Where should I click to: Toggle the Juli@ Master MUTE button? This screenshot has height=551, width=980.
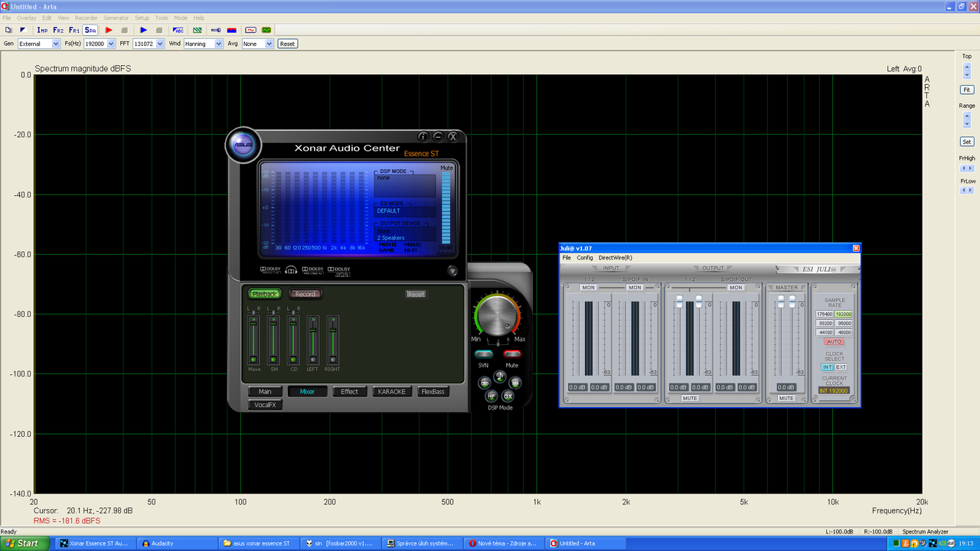click(x=786, y=398)
